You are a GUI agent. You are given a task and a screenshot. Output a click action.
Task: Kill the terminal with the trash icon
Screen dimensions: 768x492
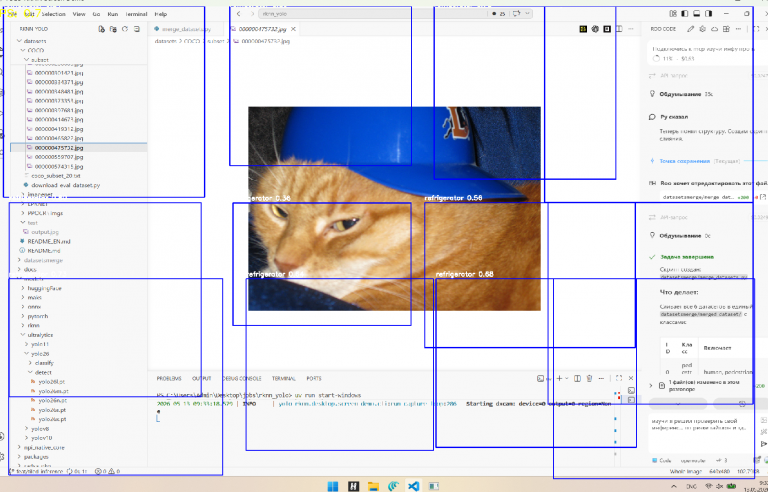click(x=589, y=378)
